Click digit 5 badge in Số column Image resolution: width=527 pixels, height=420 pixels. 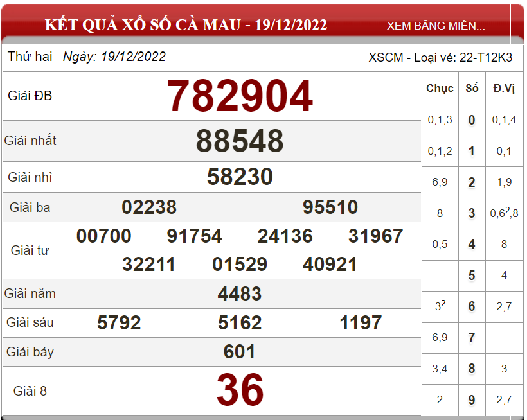point(472,276)
